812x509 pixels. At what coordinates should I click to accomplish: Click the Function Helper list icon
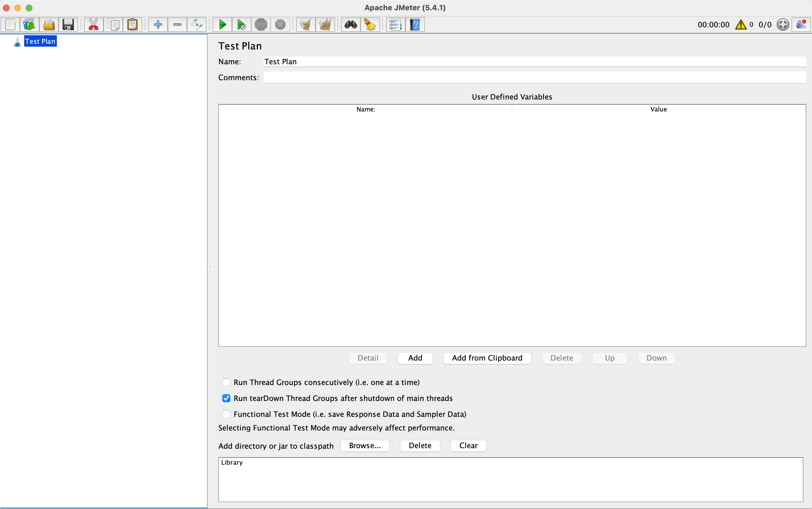click(x=395, y=24)
